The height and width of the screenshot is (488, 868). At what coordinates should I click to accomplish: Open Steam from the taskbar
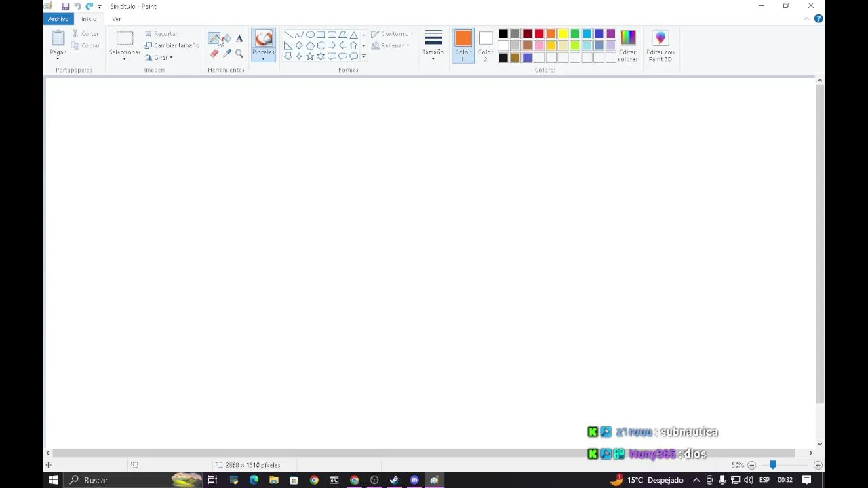pyautogui.click(x=394, y=480)
